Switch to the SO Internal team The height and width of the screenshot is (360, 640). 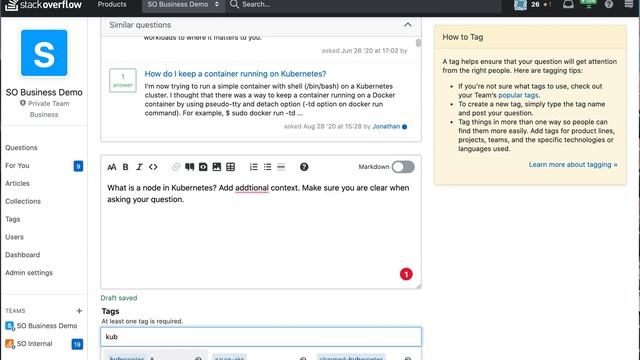coord(29,344)
